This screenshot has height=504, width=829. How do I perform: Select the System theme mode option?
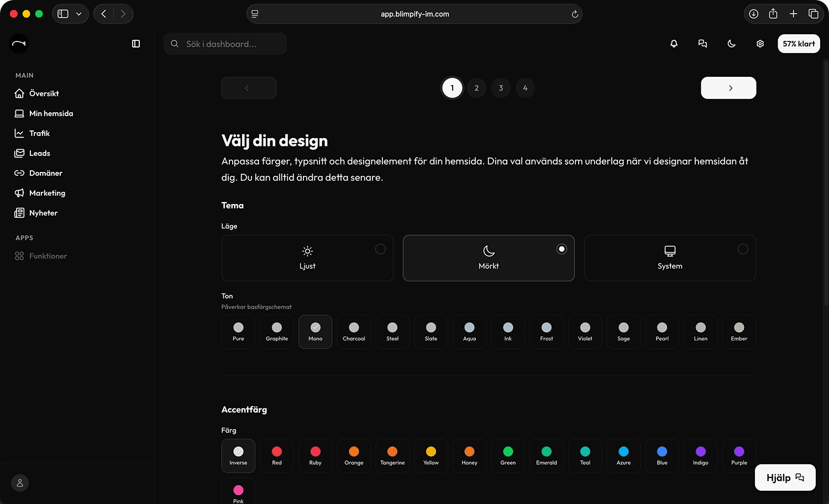point(670,258)
